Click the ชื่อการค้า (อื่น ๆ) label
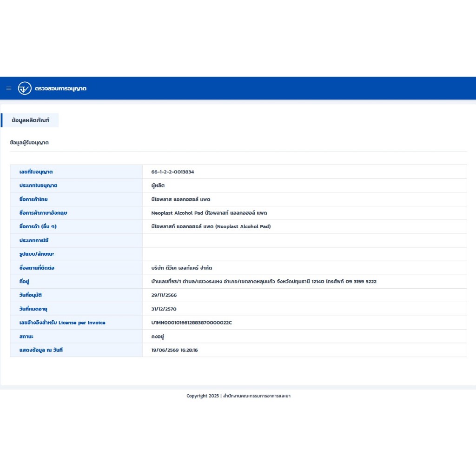 (x=38, y=226)
